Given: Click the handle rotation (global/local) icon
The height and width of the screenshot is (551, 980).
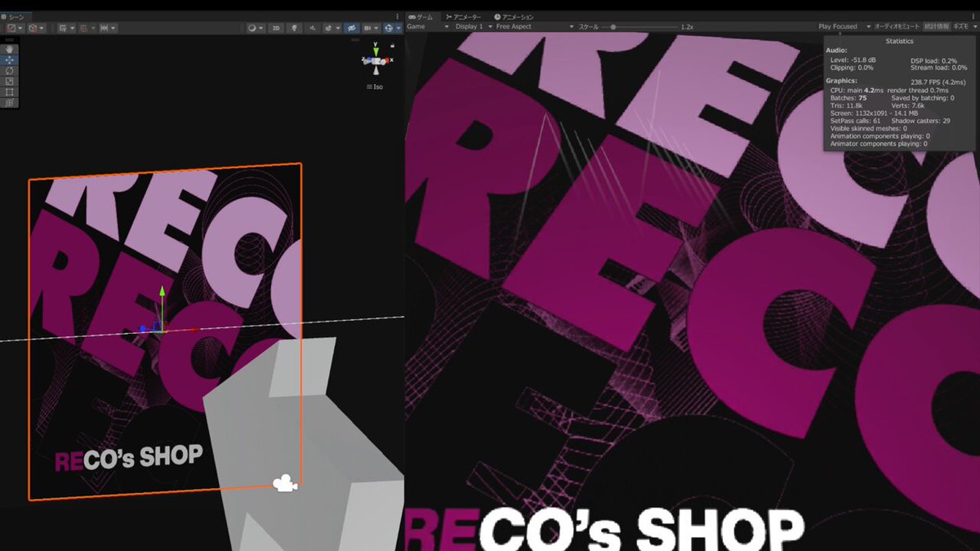Looking at the screenshot, I should point(33,28).
